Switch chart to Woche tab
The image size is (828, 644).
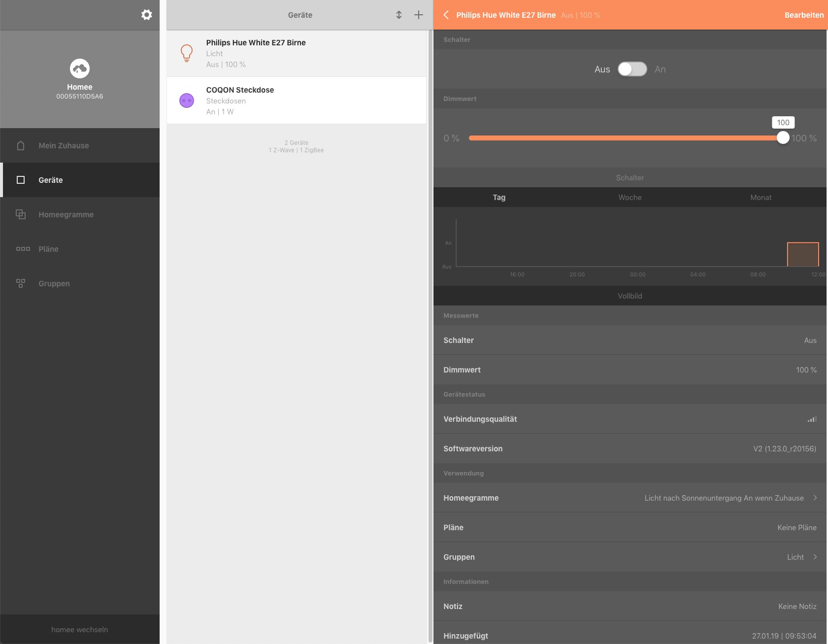[x=630, y=198]
